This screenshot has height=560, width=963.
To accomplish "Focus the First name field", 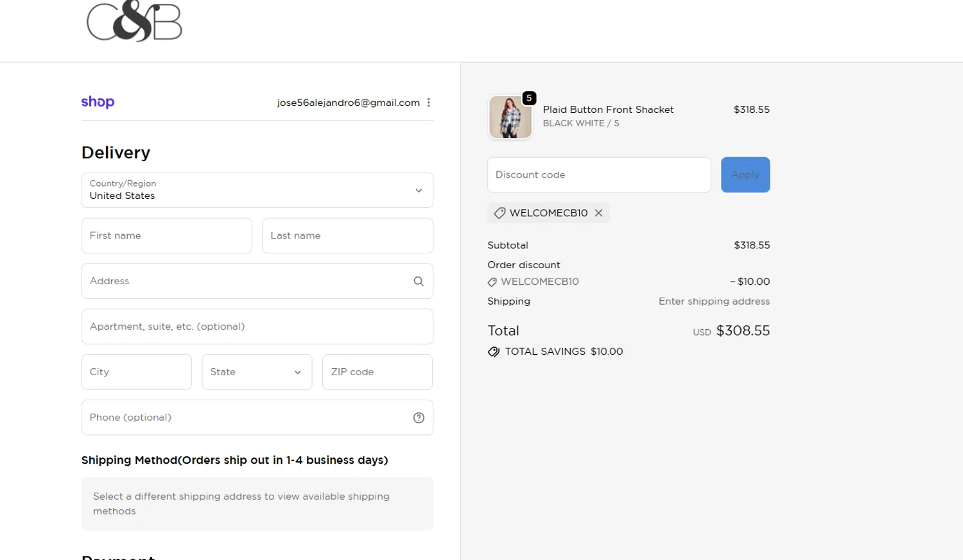I will click(166, 235).
